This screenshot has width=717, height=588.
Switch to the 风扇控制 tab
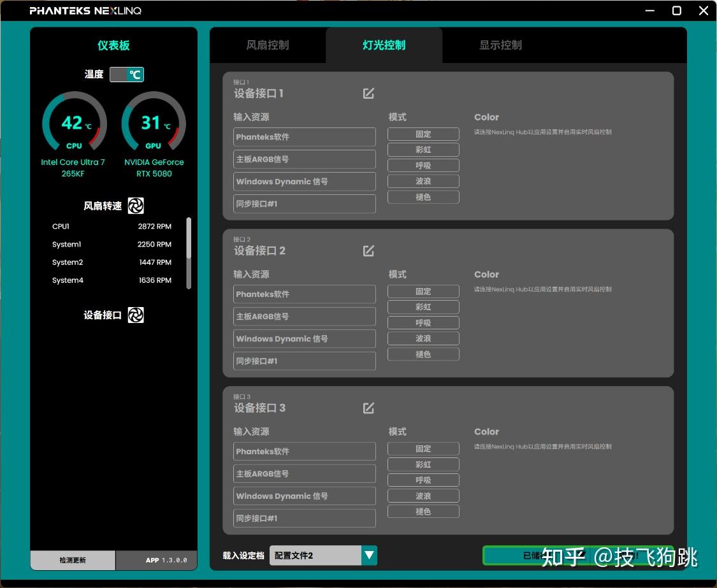268,45
